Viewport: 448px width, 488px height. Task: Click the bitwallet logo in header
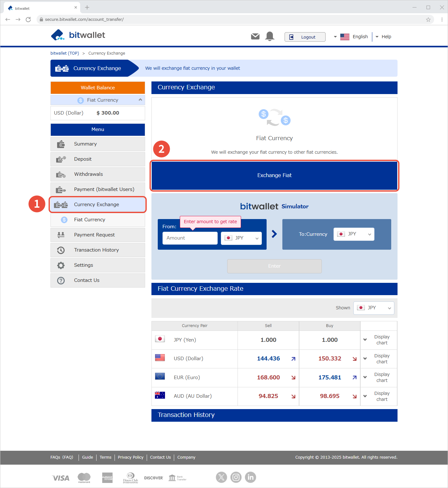[x=78, y=35]
